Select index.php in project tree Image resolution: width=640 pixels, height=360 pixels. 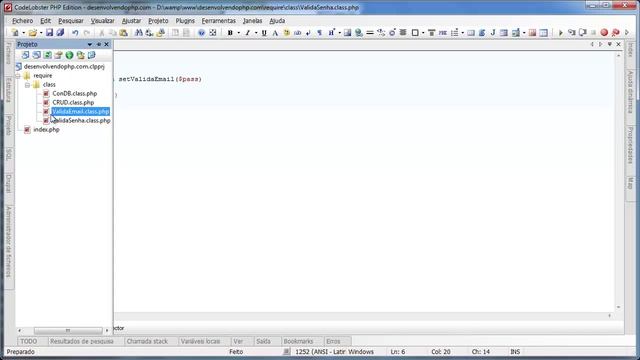[46, 129]
